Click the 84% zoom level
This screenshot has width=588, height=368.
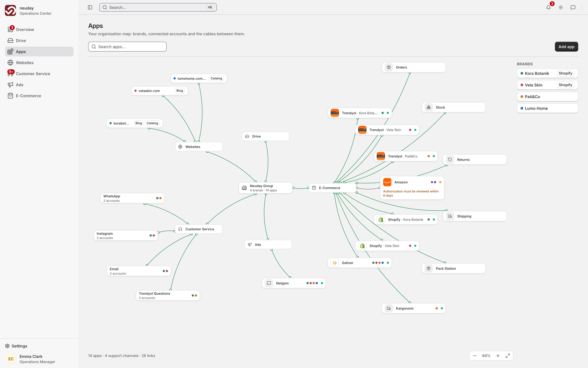click(486, 356)
